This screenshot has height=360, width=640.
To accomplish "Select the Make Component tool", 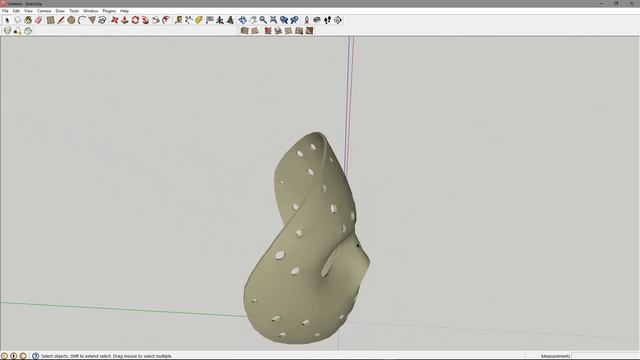I will click(x=18, y=20).
